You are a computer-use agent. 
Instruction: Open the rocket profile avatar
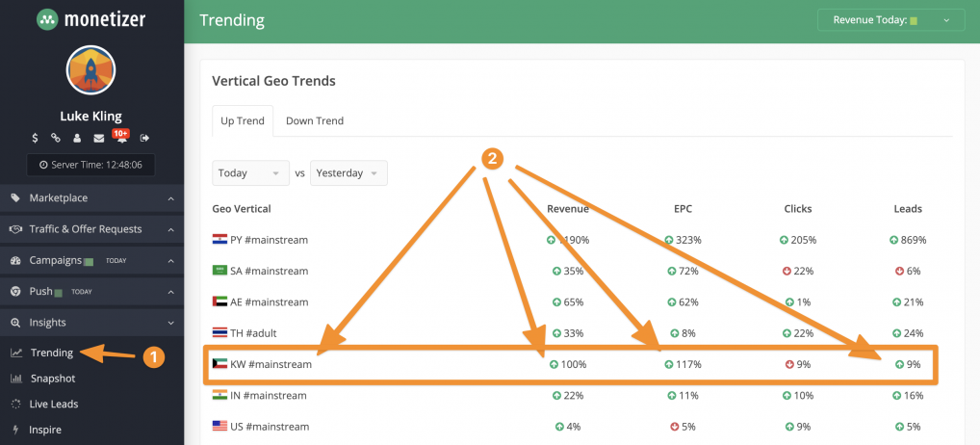[x=90, y=70]
